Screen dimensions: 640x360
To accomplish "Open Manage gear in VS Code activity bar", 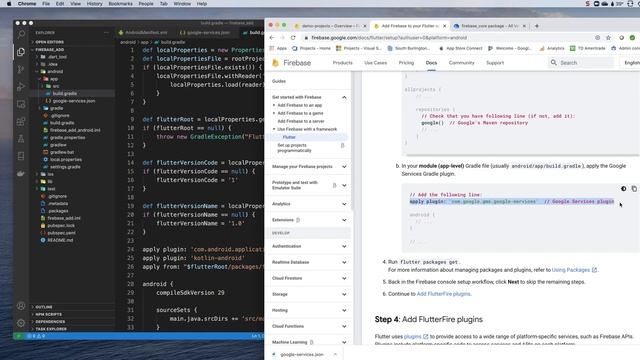I will (21, 323).
